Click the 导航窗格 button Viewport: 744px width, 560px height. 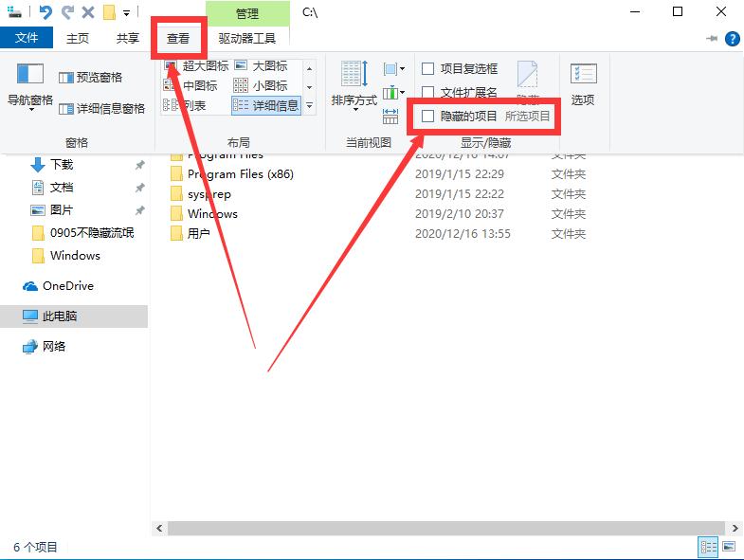point(30,86)
